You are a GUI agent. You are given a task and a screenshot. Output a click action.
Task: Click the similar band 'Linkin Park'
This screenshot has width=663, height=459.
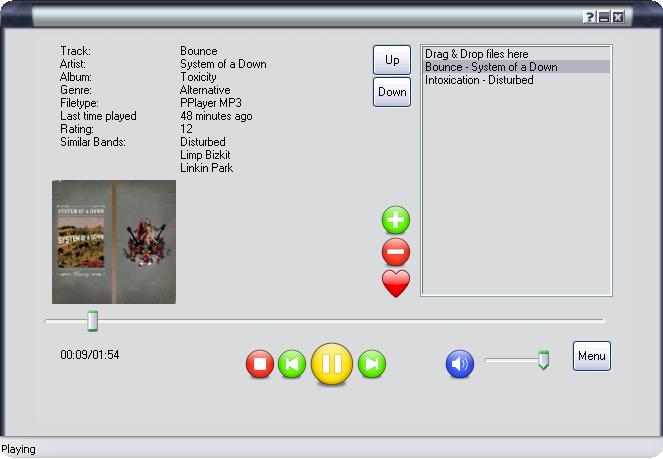point(206,168)
